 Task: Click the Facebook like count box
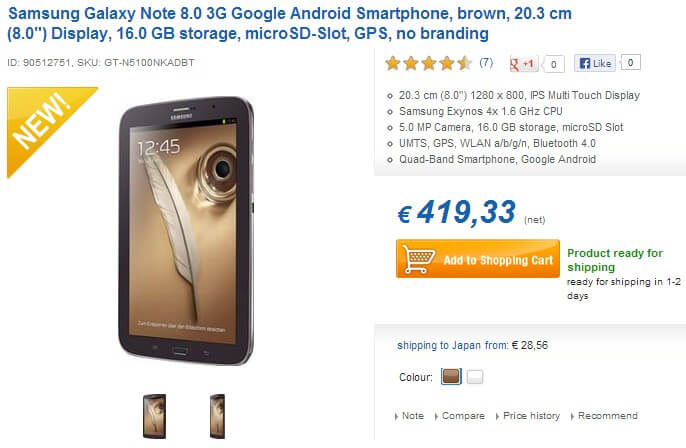point(630,63)
